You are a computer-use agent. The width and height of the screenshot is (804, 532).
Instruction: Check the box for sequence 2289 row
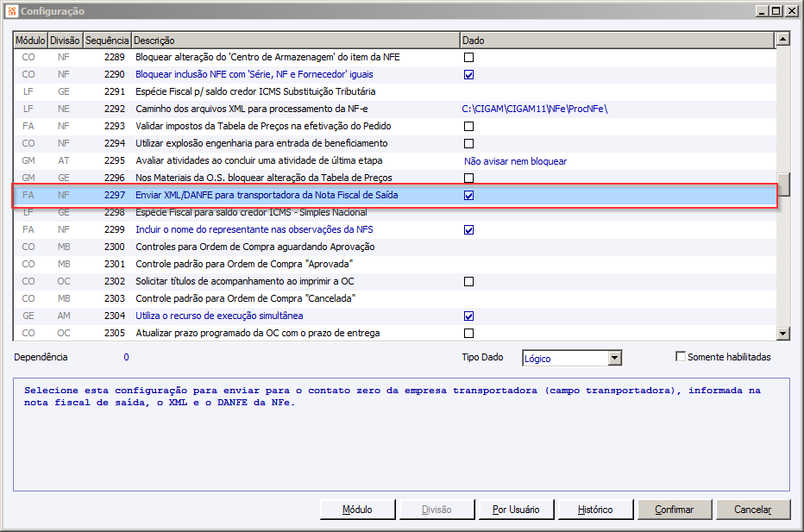tap(468, 58)
